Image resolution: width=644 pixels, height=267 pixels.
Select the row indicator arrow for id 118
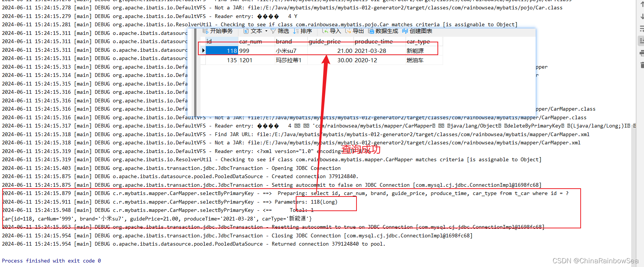click(x=203, y=51)
